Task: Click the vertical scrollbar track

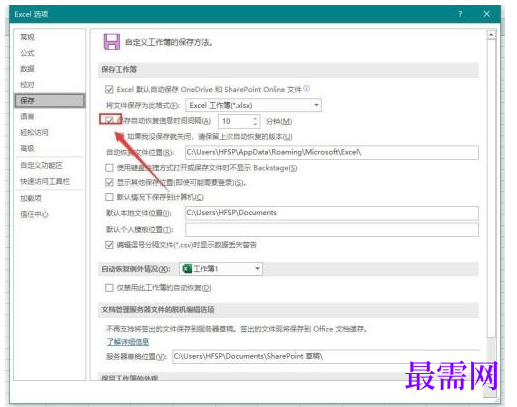Action: pyautogui.click(x=491, y=187)
